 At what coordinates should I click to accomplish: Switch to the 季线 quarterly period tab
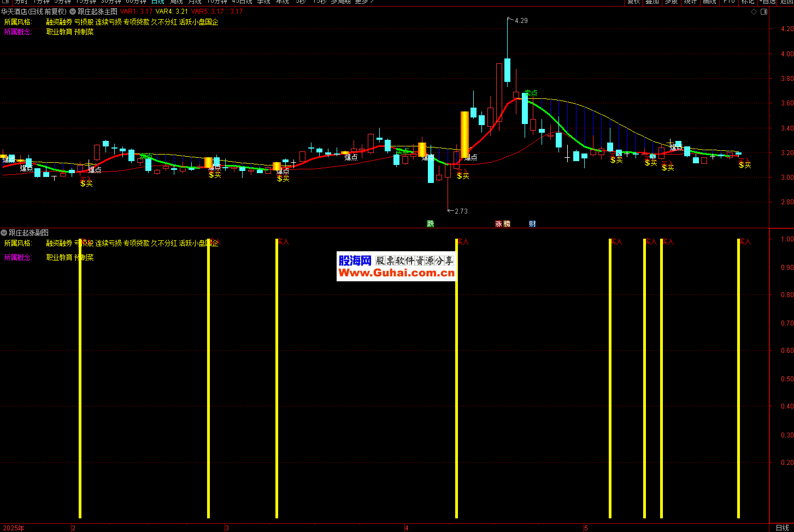coord(263,2)
